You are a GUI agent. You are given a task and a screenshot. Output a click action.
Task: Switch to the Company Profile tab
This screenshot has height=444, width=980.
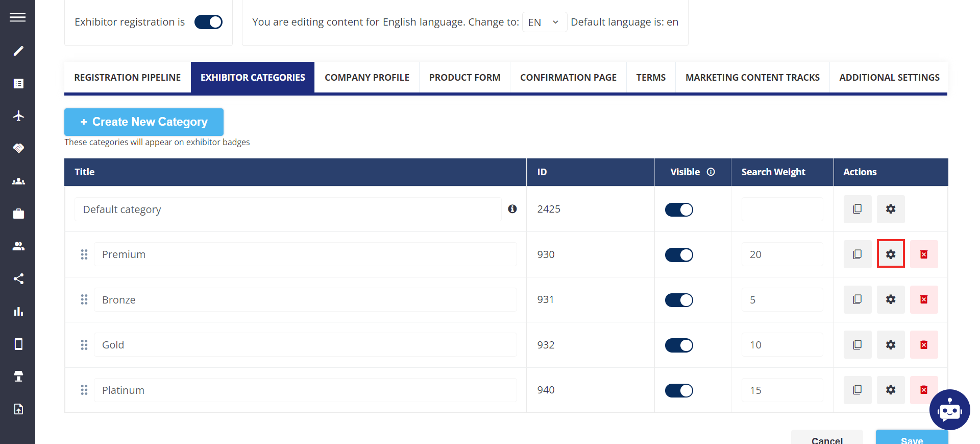click(367, 78)
